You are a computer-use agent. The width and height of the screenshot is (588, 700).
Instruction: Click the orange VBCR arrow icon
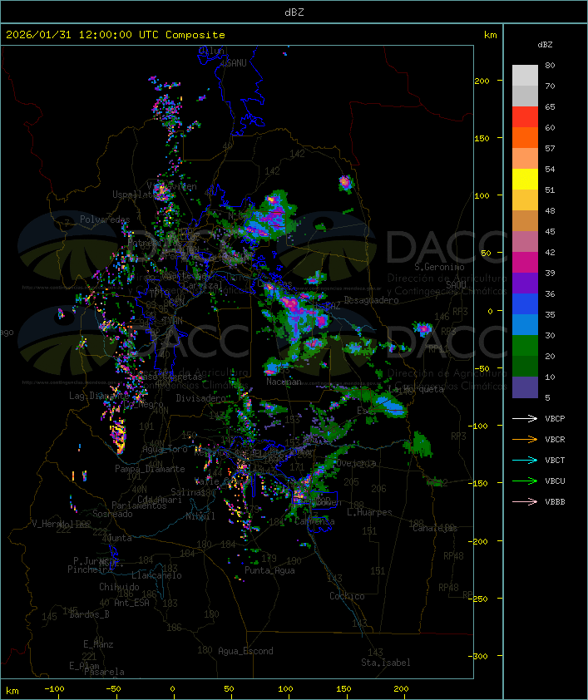(526, 439)
